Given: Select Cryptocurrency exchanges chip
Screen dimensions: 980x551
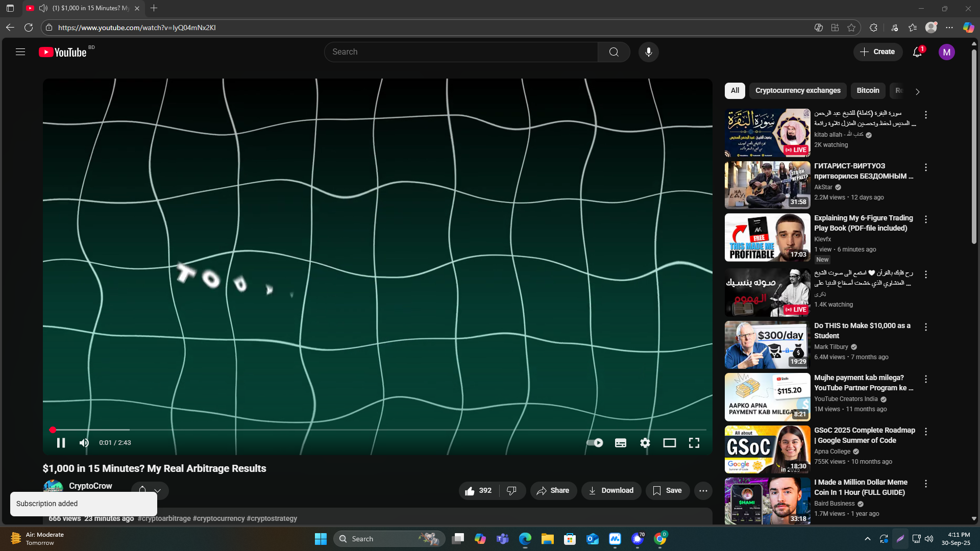Looking at the screenshot, I should [797, 90].
